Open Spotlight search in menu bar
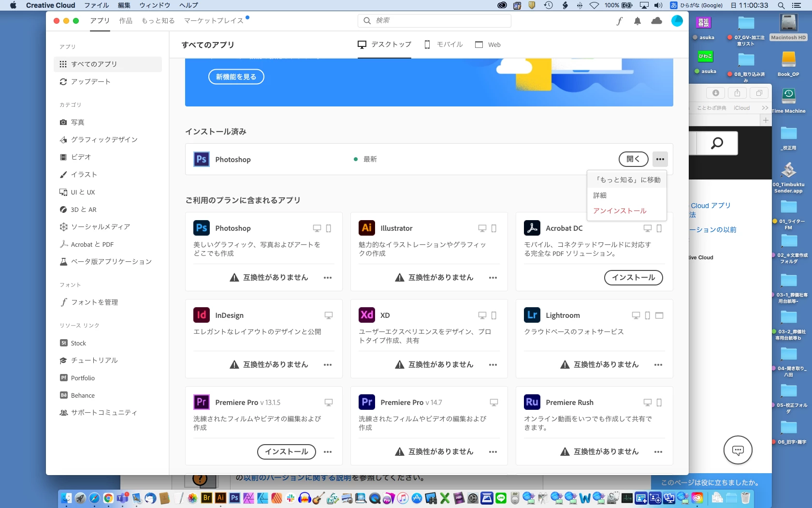The image size is (812, 508). (x=781, y=5)
